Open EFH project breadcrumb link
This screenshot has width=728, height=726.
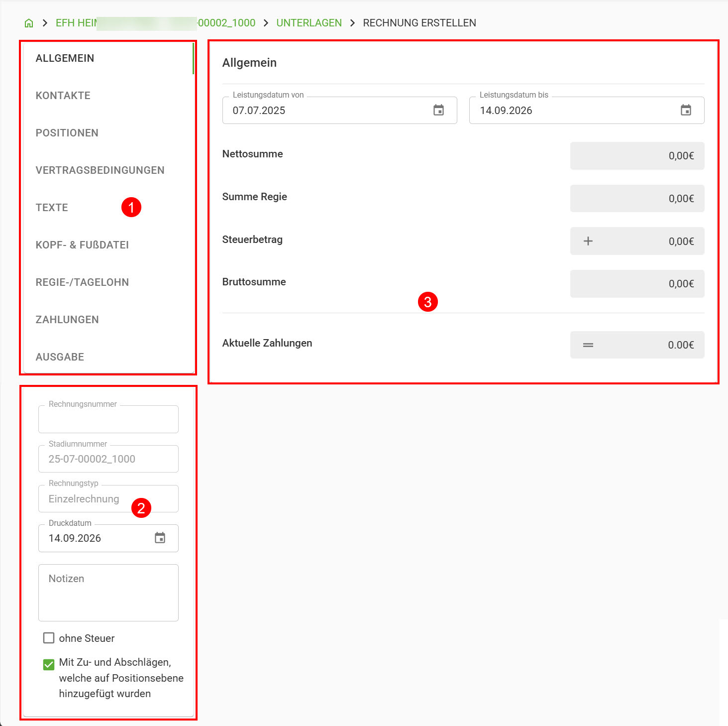pyautogui.click(x=155, y=23)
